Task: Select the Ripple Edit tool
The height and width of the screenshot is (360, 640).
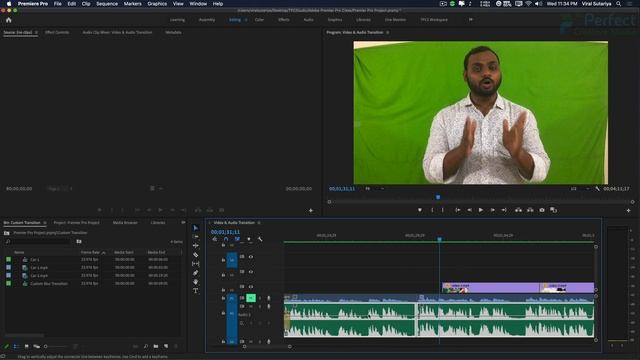Action: pos(196,246)
